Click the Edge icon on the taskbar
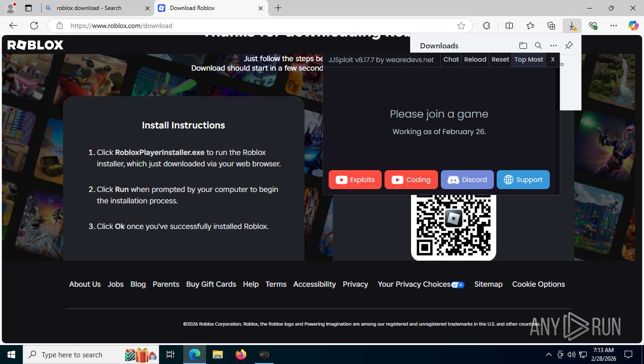Image resolution: width=644 pixels, height=364 pixels. click(x=195, y=355)
